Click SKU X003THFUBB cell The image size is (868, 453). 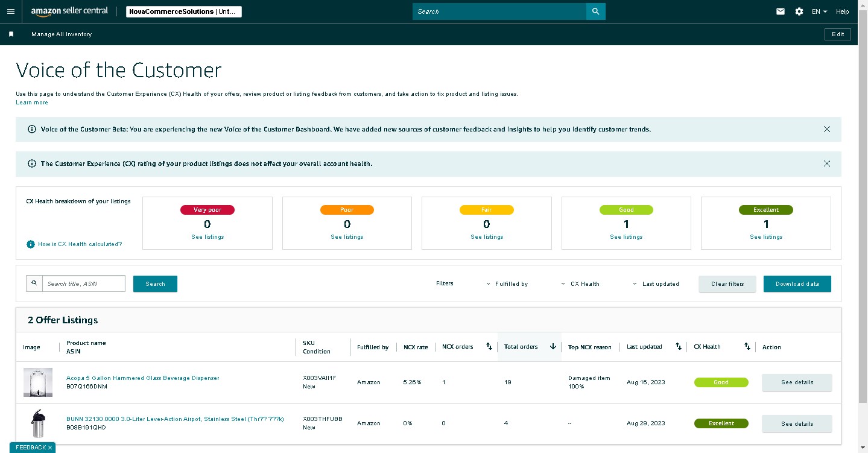pos(323,419)
